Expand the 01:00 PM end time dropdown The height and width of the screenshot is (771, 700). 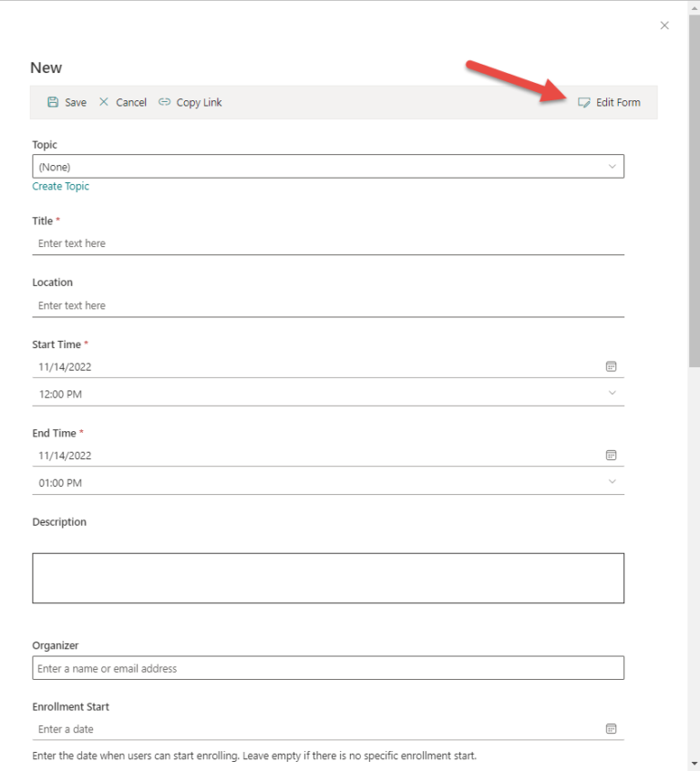612,482
